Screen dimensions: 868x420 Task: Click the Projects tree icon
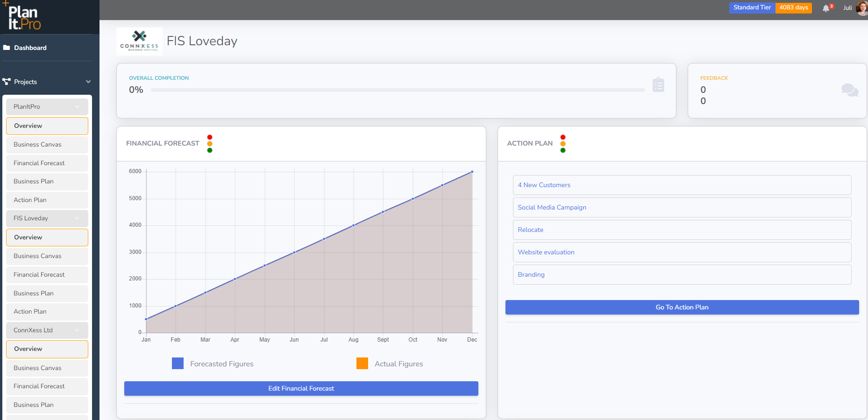click(7, 82)
